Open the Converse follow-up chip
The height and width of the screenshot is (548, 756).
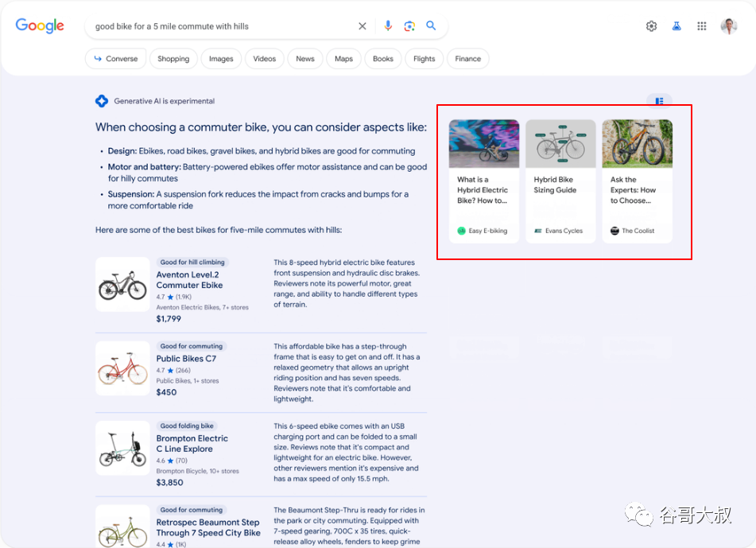click(x=116, y=59)
